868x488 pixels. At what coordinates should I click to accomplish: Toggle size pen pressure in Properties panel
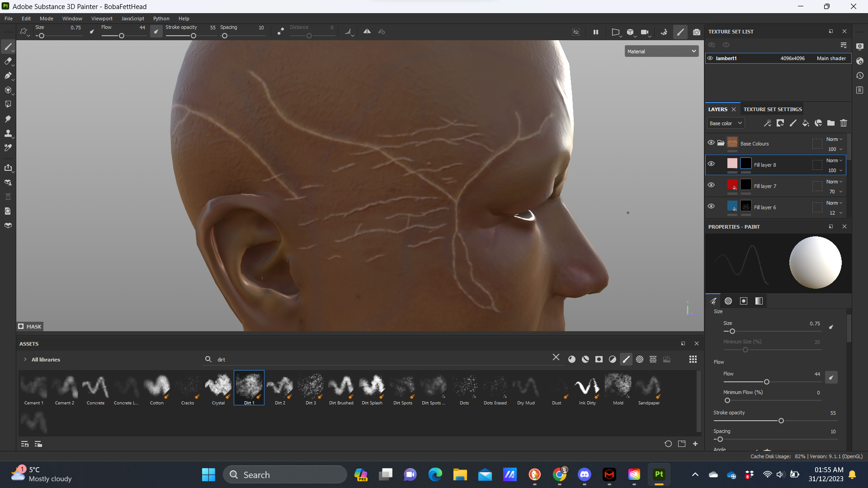pos(831,327)
